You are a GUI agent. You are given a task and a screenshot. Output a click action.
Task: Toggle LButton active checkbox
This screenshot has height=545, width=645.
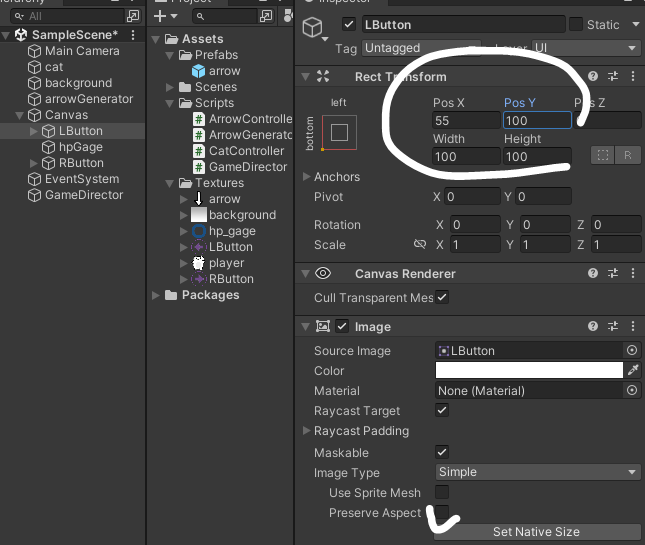click(x=349, y=25)
